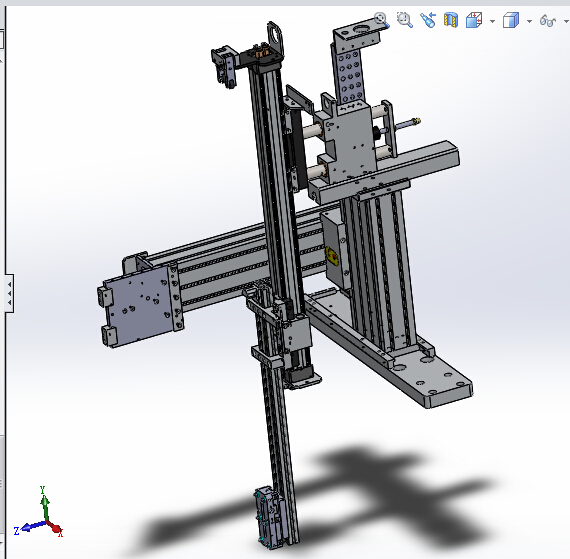Viewport: 570px width, 559px height.
Task: Click the Zoom to Fit magnifier icon
Action: pyautogui.click(x=382, y=20)
